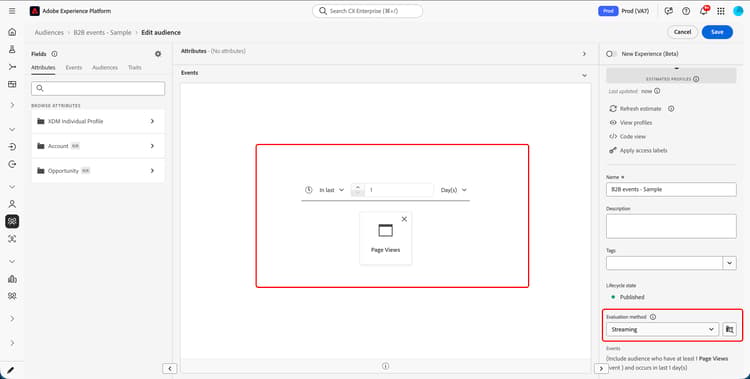Image resolution: width=750 pixels, height=379 pixels.
Task: Click the Save button
Action: [x=717, y=32]
